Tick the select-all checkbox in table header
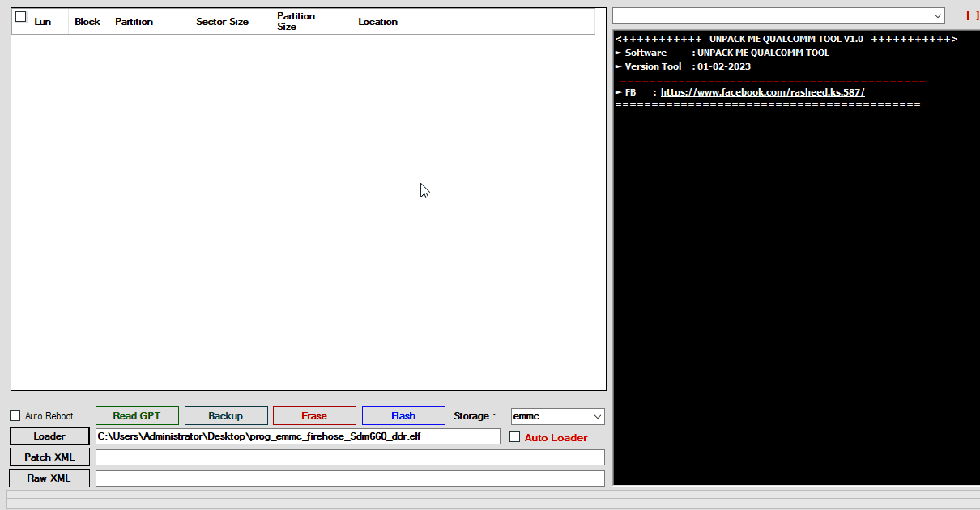The image size is (980, 510). click(21, 16)
